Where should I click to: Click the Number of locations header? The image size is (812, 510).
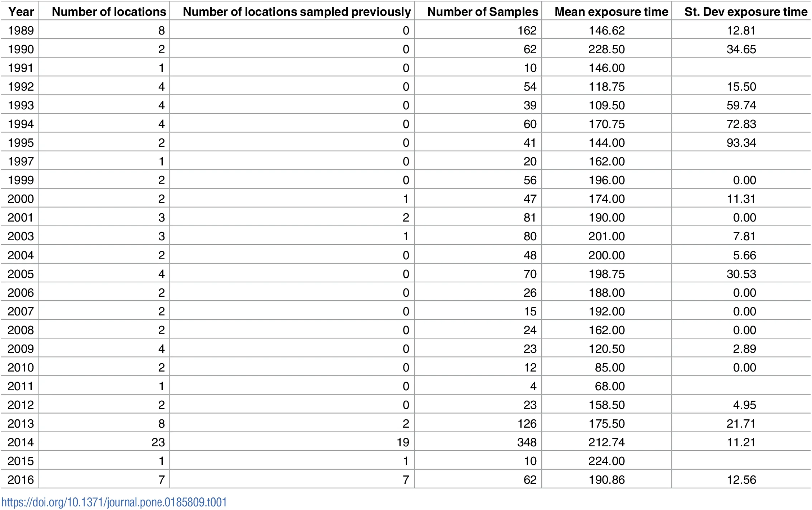(109, 12)
